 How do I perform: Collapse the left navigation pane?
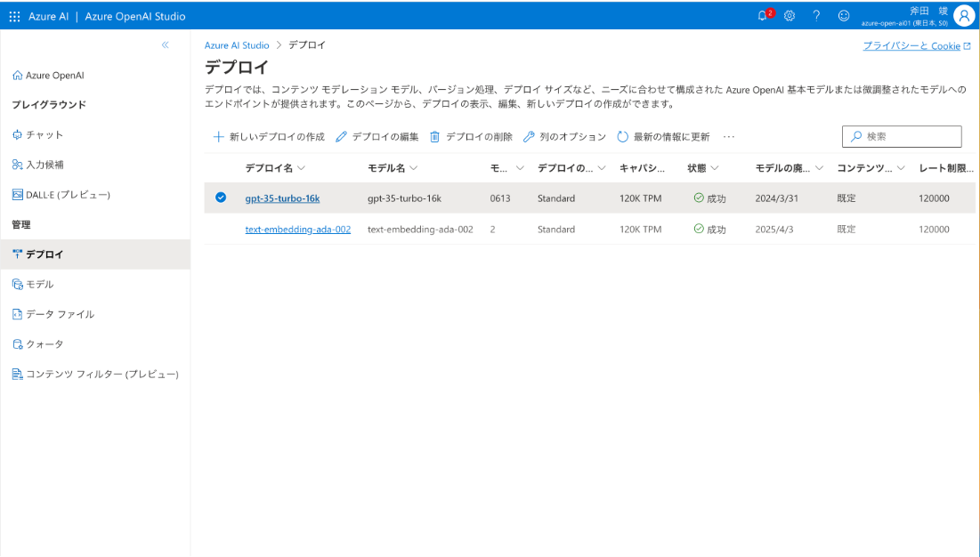pyautogui.click(x=165, y=45)
